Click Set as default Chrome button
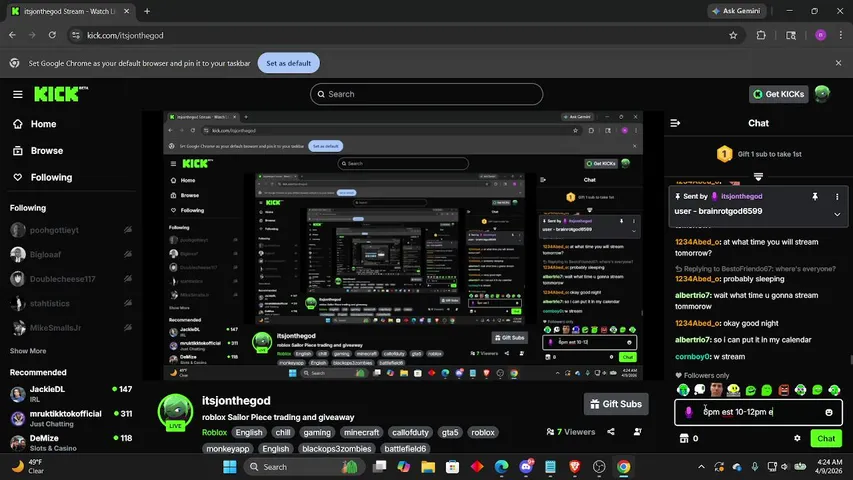Viewport: 853px width, 480px height. (288, 63)
